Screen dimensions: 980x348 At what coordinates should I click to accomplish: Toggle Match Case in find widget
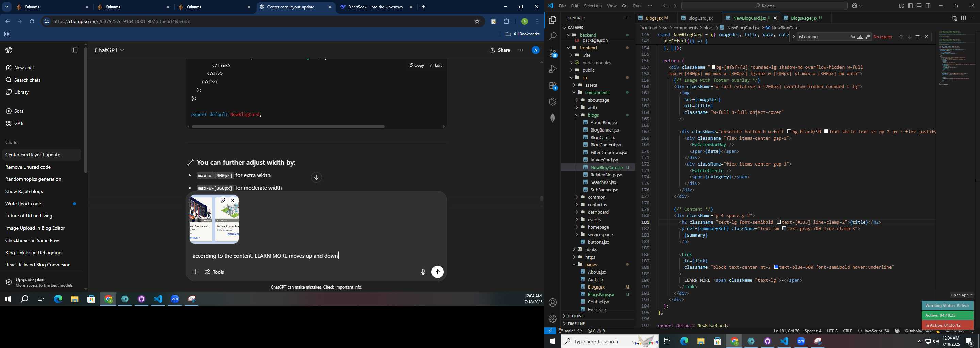[852, 37]
